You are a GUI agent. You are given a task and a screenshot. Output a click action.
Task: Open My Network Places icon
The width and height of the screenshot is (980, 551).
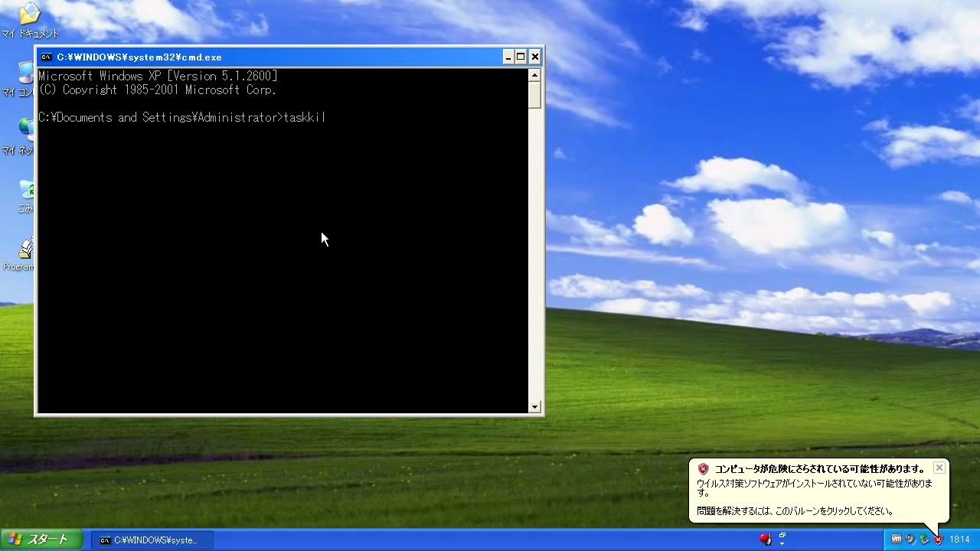pyautogui.click(x=25, y=130)
